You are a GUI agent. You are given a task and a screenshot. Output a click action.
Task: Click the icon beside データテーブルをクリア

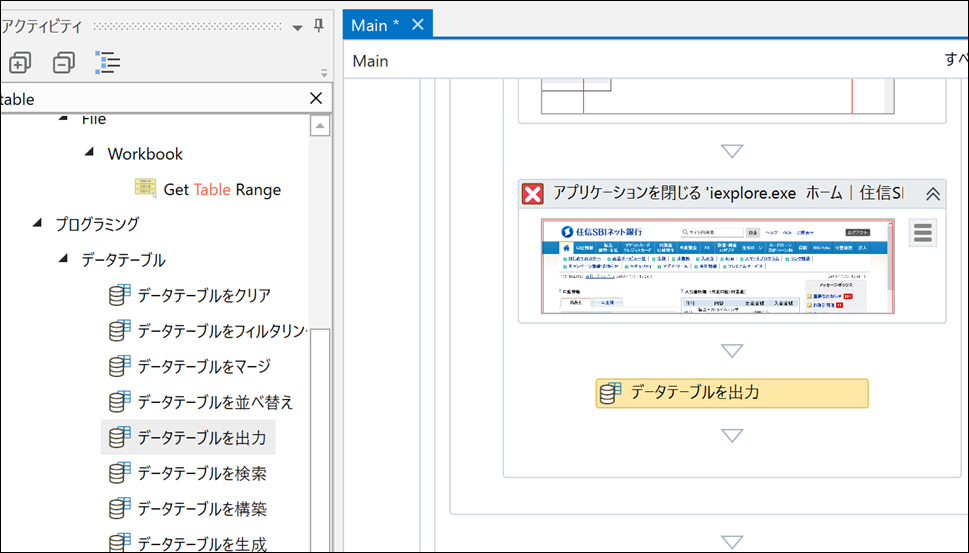coord(119,295)
